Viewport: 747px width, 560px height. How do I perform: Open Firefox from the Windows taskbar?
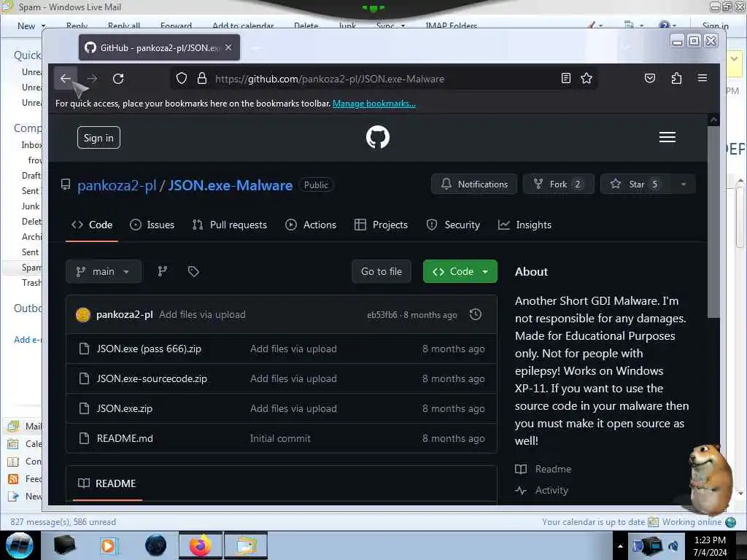[201, 545]
